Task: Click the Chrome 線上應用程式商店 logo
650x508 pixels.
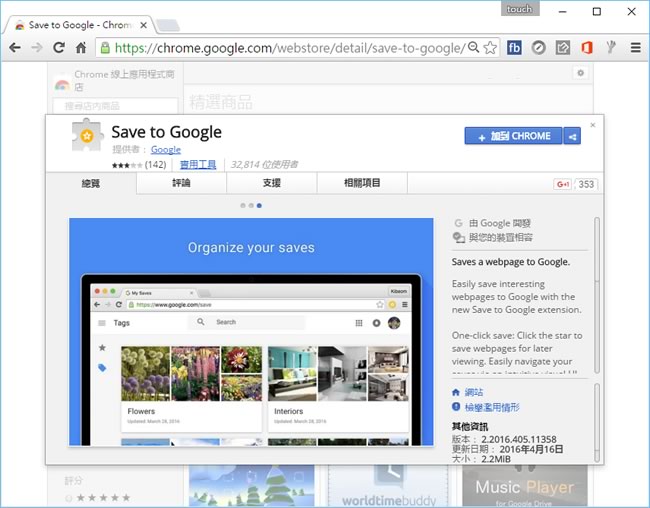Action: point(62,85)
